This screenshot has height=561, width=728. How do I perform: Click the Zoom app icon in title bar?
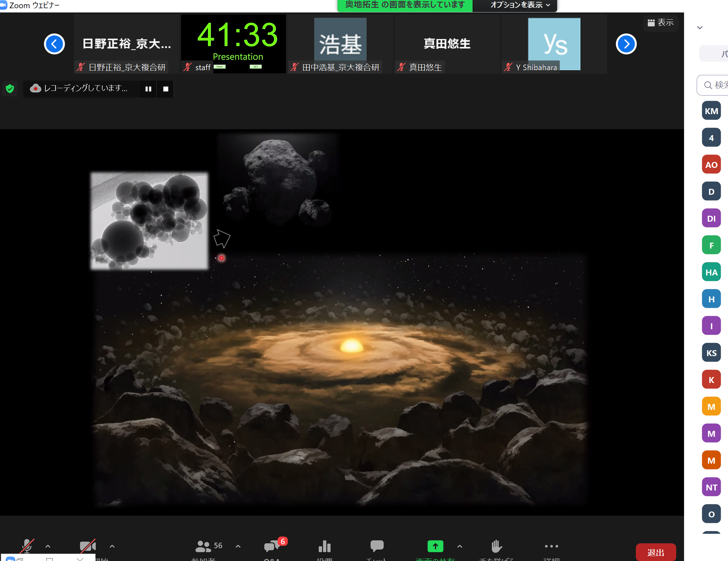(3, 5)
